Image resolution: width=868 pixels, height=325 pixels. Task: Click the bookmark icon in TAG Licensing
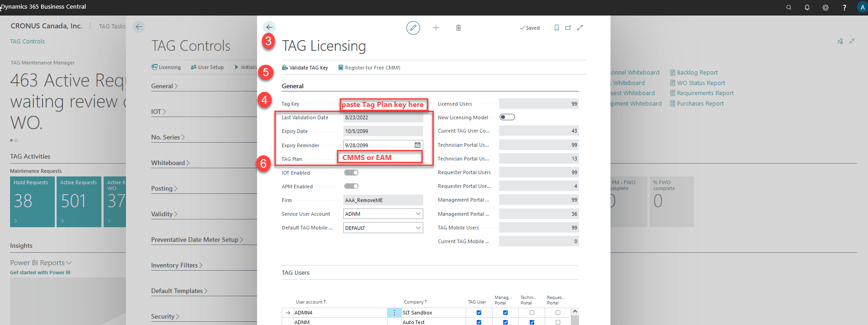click(x=556, y=28)
